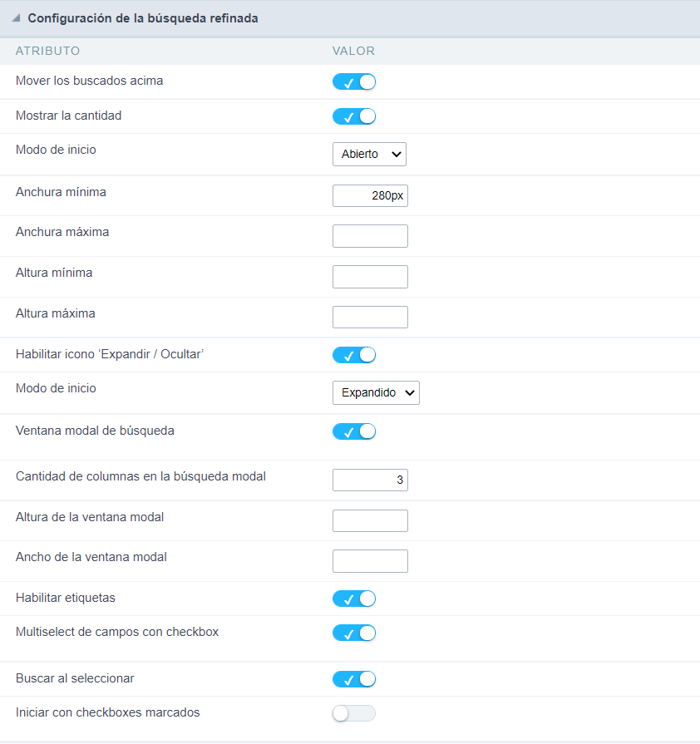Toggle Multiselect de campos con checkbox off
Screen dimensions: 700x744
click(354, 633)
